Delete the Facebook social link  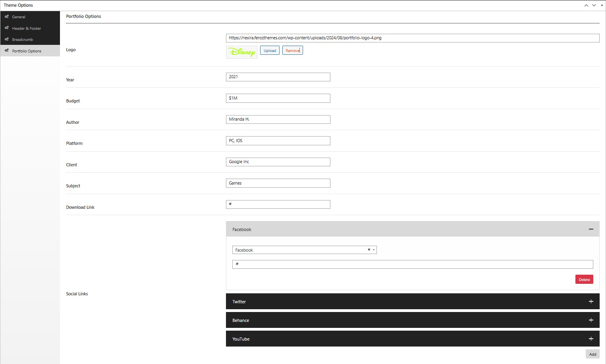584,279
